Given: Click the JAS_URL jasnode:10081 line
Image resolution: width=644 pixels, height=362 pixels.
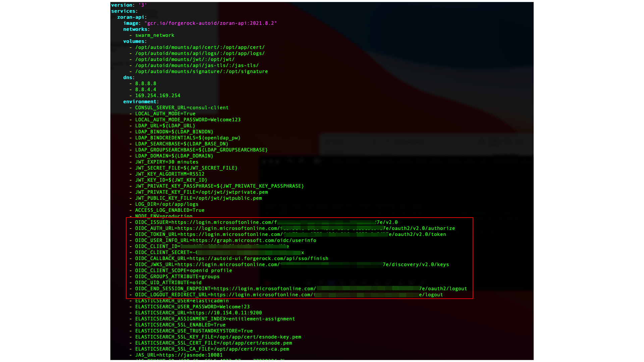Looking at the screenshot, I should (179, 355).
